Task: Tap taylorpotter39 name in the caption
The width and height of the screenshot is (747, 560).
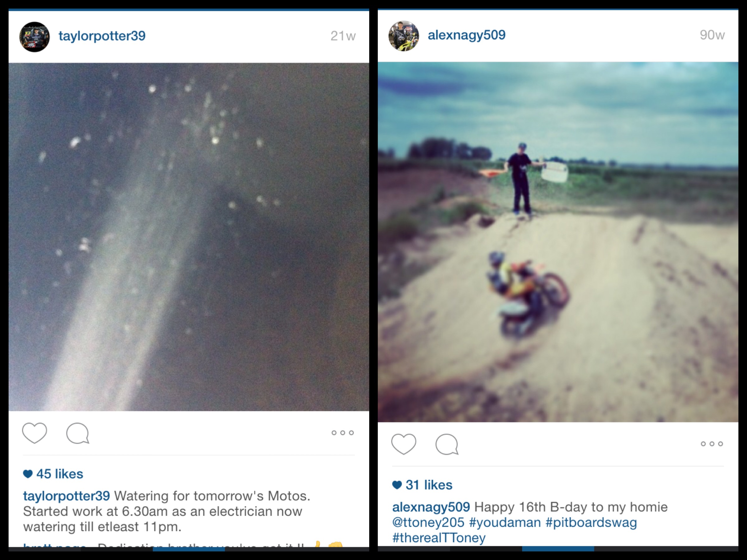Action: pyautogui.click(x=67, y=496)
